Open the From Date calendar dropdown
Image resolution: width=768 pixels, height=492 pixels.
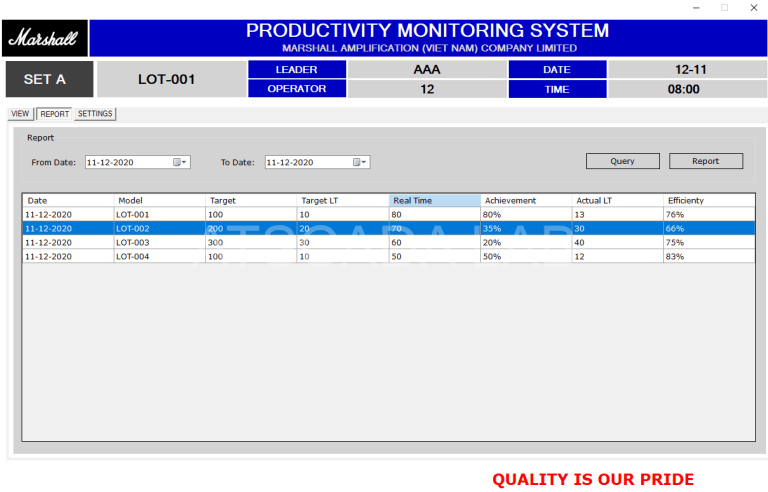click(x=180, y=162)
